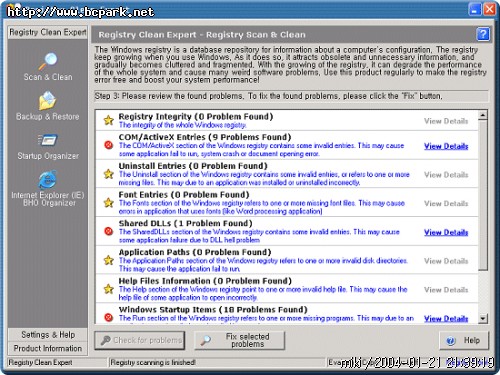
Task: Click the Fix selected problems button
Action: coord(240,340)
